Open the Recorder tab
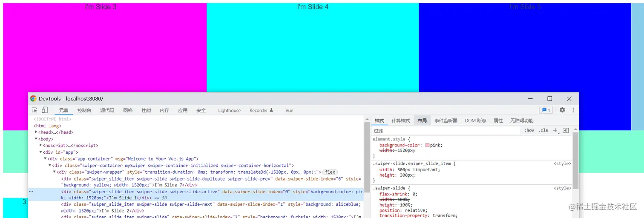Screen dimensions: 644x218 point(261,110)
